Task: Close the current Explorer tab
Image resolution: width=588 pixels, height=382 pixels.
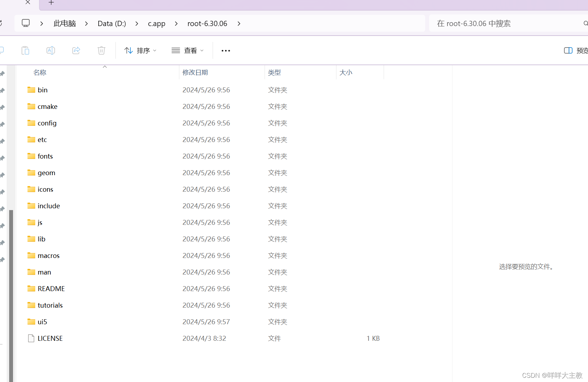Action: (x=27, y=3)
